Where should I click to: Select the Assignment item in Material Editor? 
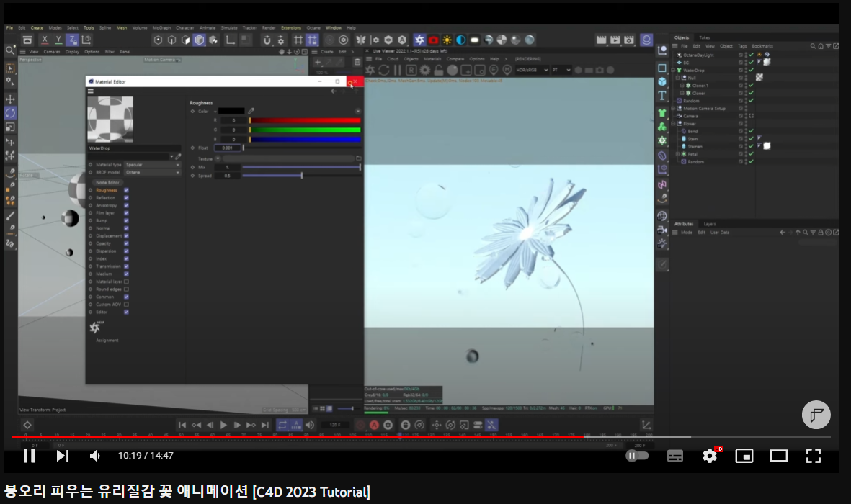click(x=107, y=341)
